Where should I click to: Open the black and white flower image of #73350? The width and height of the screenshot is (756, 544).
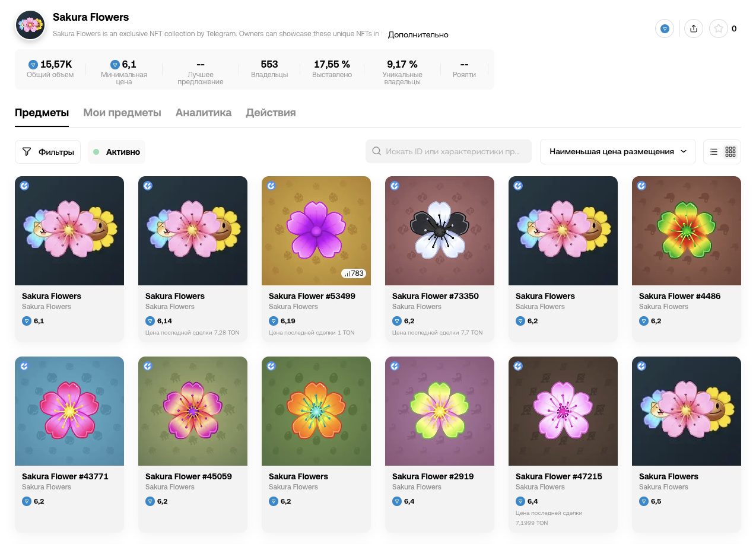(440, 231)
